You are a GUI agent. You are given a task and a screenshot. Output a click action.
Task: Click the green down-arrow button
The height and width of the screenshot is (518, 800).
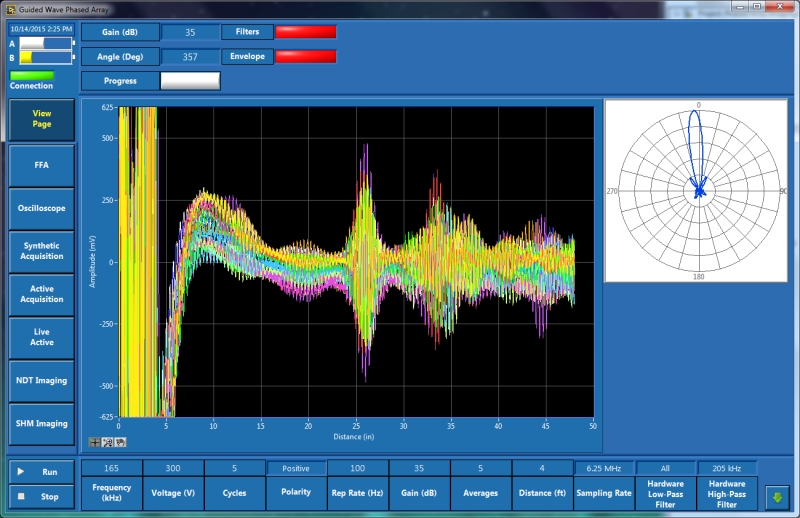(777, 497)
